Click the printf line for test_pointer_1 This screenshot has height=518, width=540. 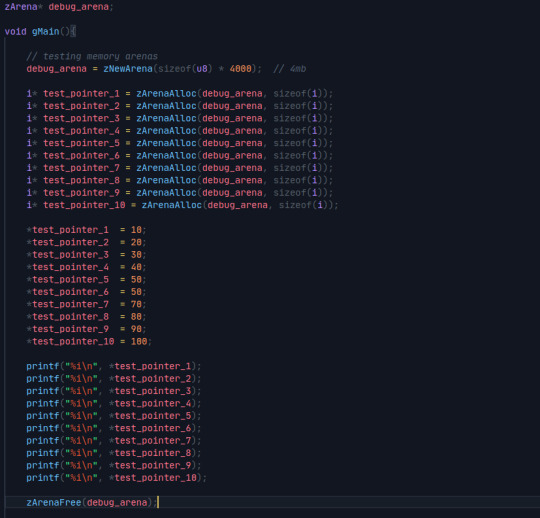114,366
